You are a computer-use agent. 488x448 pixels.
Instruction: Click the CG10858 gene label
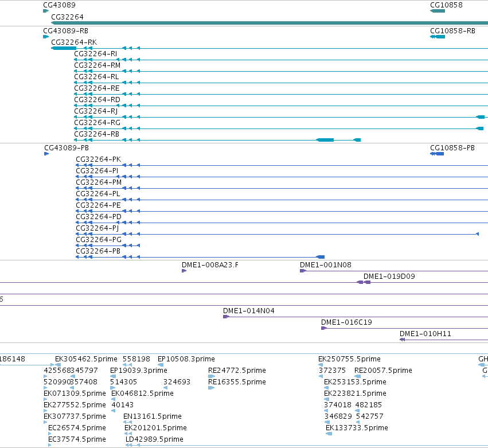pos(446,5)
